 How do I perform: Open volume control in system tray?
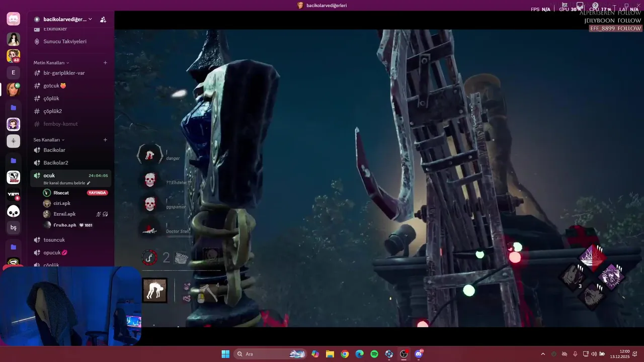[x=594, y=354]
